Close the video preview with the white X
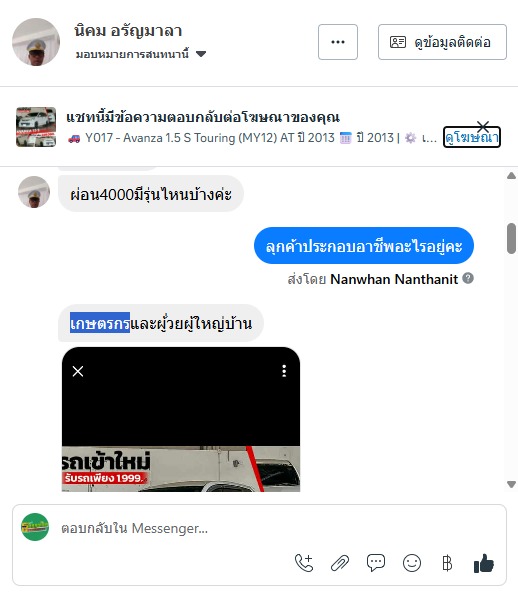Screen dimensions: 518x596 pyautogui.click(x=78, y=371)
